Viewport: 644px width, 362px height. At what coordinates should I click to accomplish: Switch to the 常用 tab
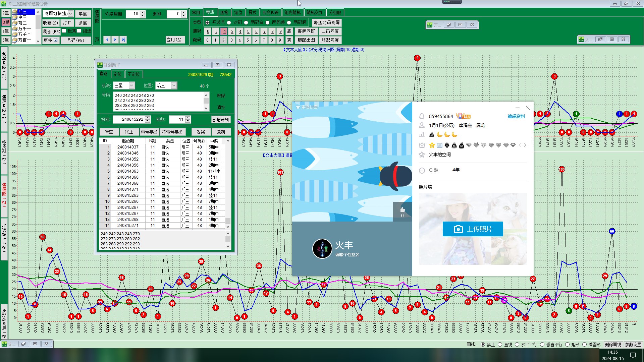(x=196, y=12)
